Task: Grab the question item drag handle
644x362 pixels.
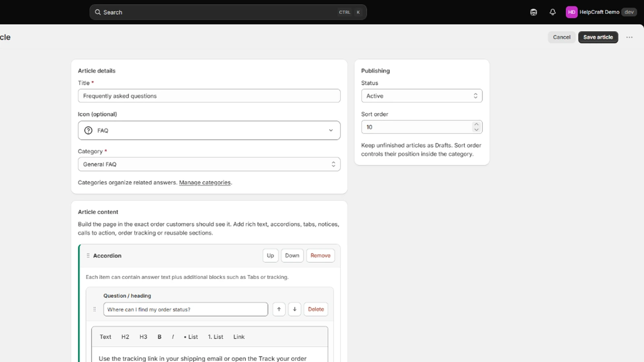Action: pos(95,309)
